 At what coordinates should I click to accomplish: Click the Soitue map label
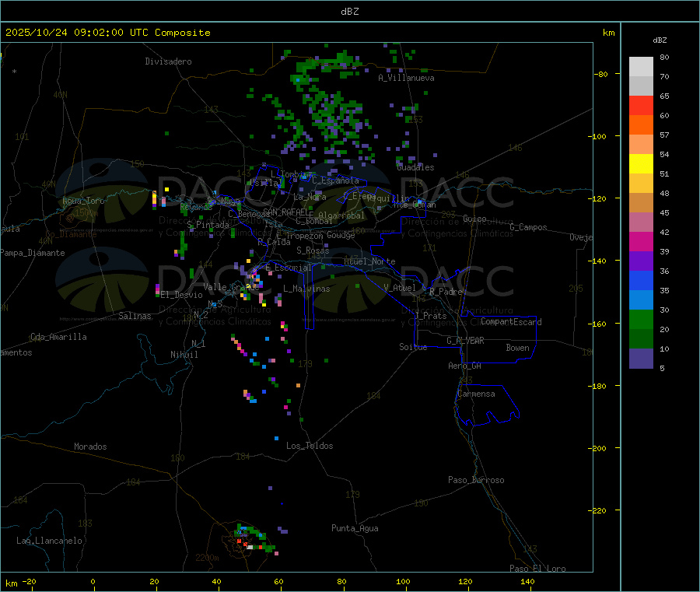[x=413, y=347]
